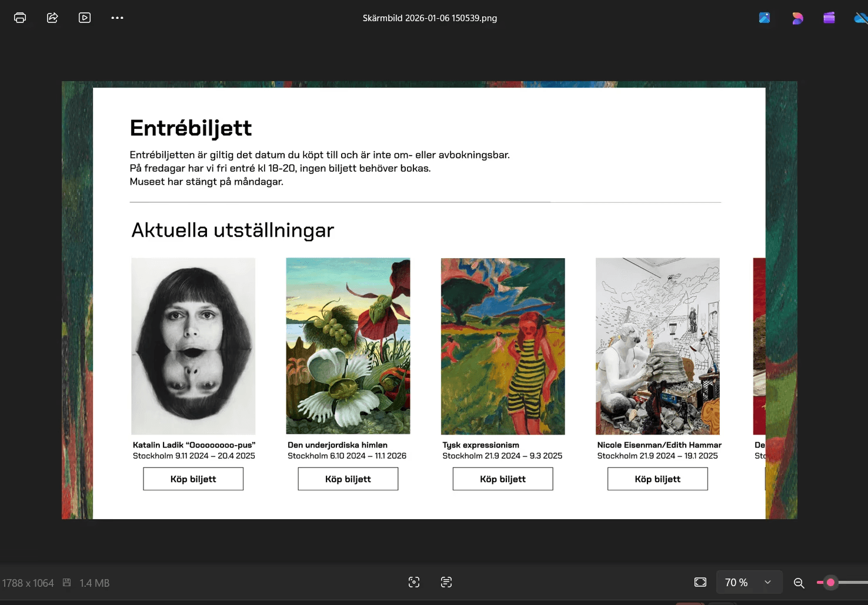Click the Nicole Eisenman/Edith Hammar artwork thumbnail
This screenshot has width=868, height=605.
(x=657, y=346)
